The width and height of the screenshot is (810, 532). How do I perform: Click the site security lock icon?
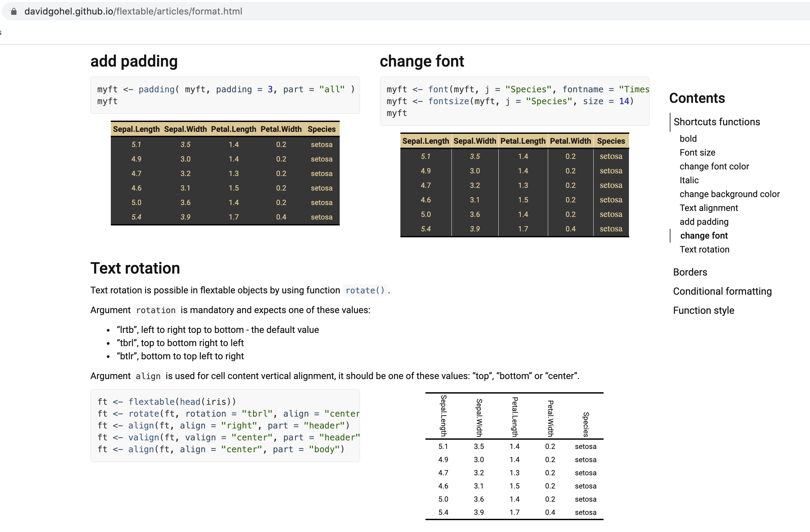click(x=14, y=11)
